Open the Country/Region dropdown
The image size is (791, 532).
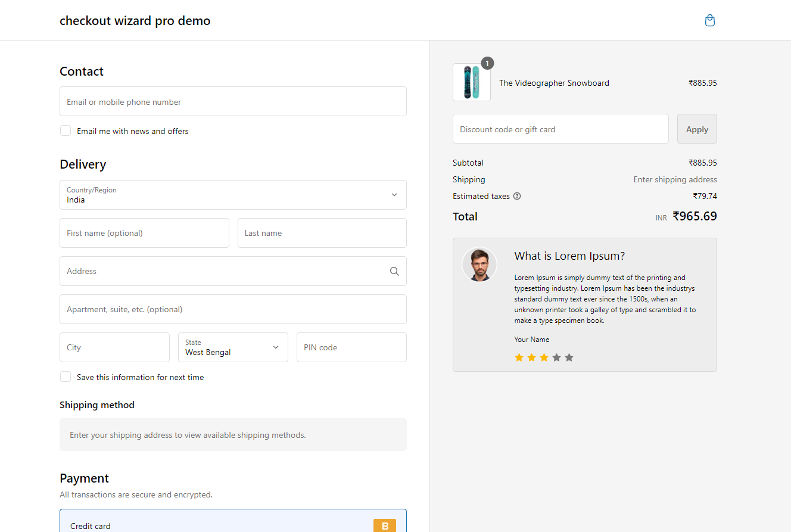point(233,195)
